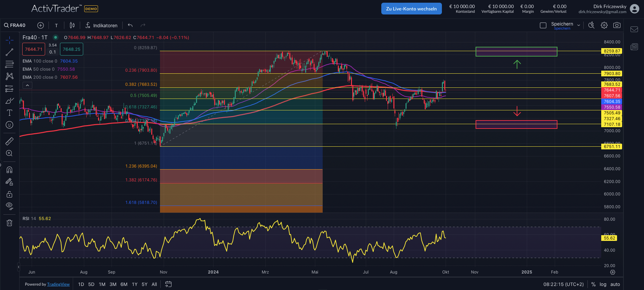
Task: Collapse the indicator legend chevron
Action: (28, 85)
